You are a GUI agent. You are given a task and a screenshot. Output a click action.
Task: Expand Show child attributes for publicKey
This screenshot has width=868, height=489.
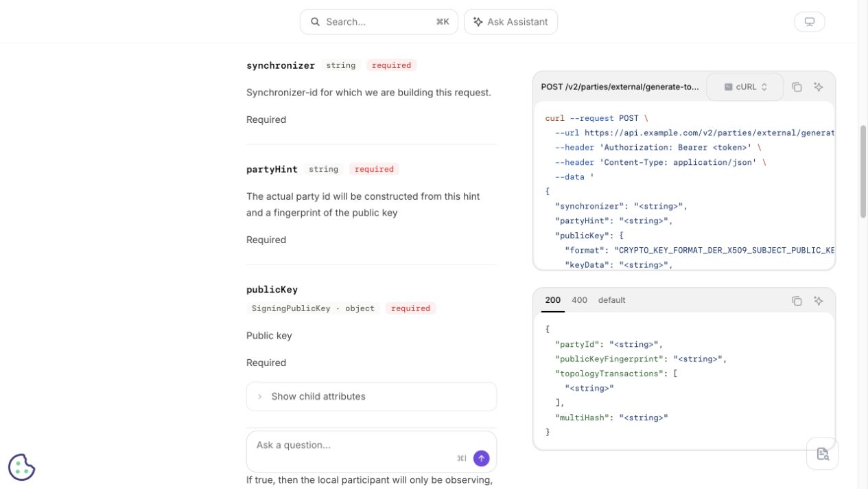click(x=371, y=396)
